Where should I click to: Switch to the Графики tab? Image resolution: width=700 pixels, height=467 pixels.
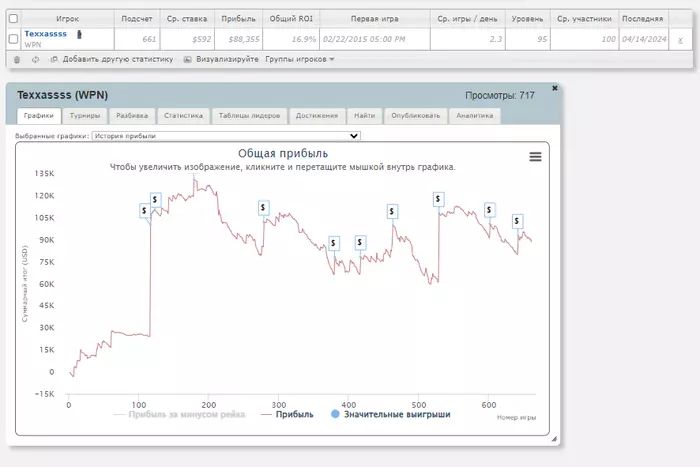click(38, 116)
